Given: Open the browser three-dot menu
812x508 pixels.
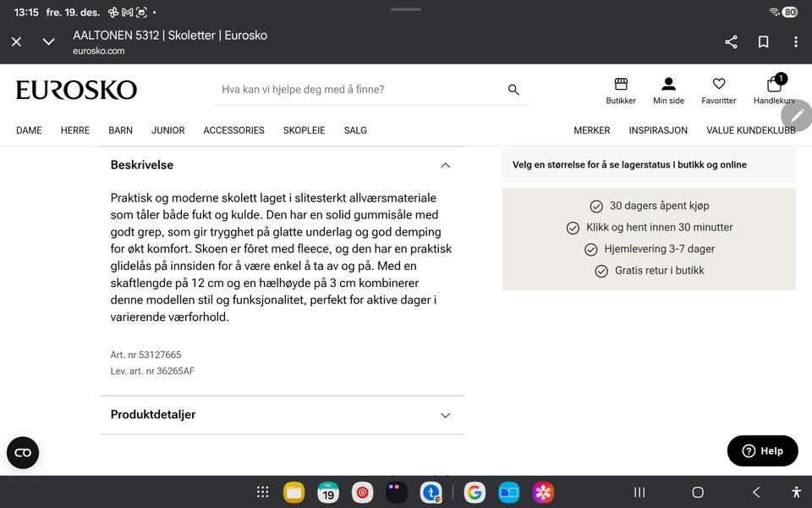Looking at the screenshot, I should [x=796, y=42].
